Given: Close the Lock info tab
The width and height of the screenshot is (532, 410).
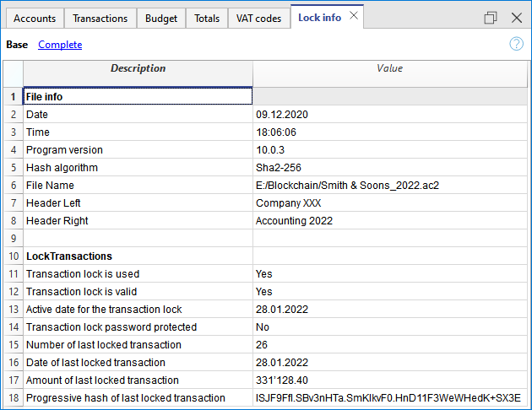Looking at the screenshot, I should [354, 16].
